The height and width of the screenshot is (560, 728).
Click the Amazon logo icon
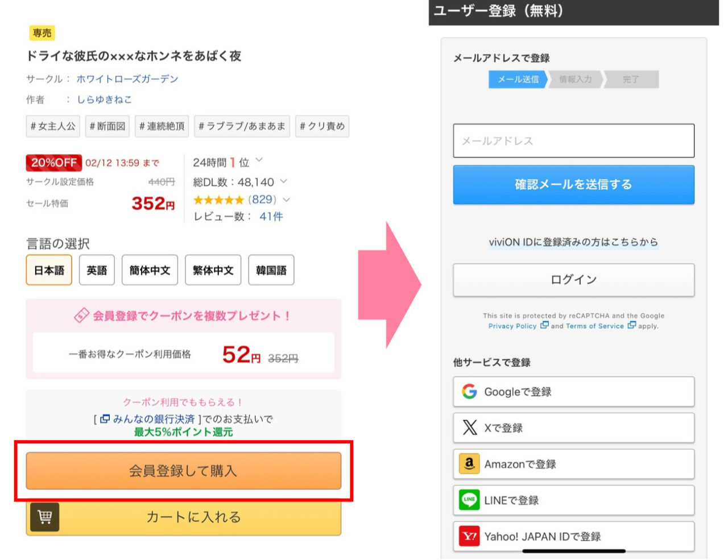pos(469,464)
